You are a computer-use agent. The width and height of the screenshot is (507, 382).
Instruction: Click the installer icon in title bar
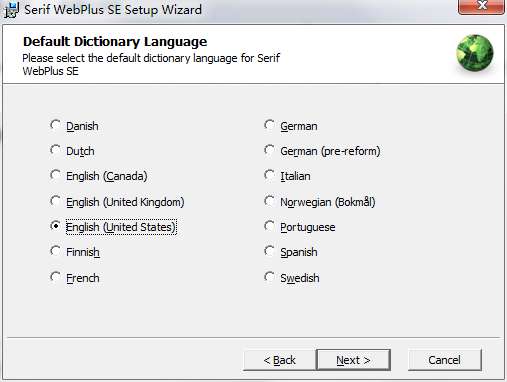coord(11,10)
